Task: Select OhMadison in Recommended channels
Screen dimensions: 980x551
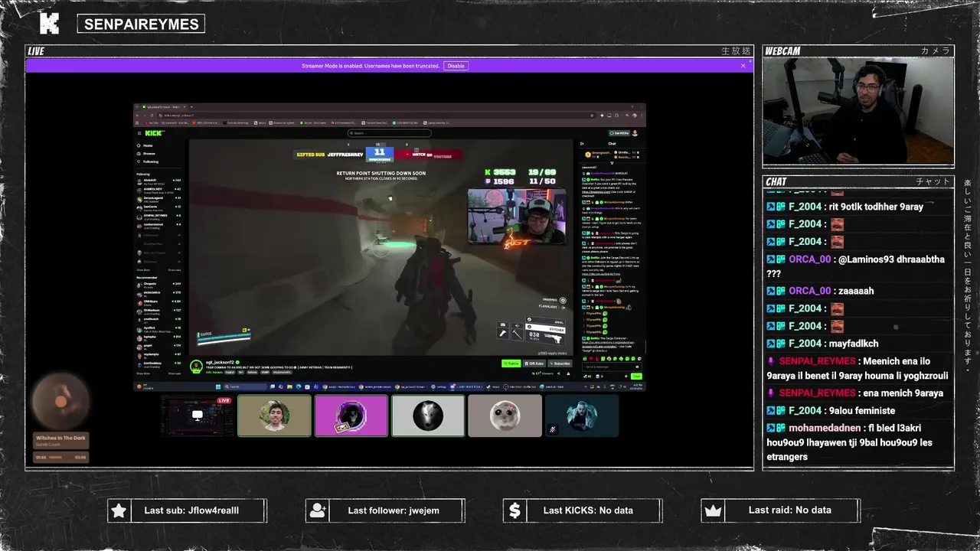Action: 158,311
